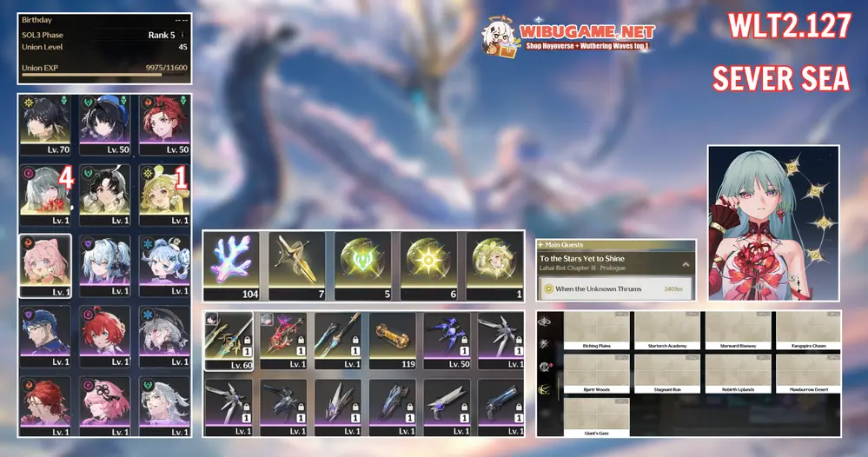
Task: Click the red weapon next to Lv. 60 weapon
Action: [283, 341]
